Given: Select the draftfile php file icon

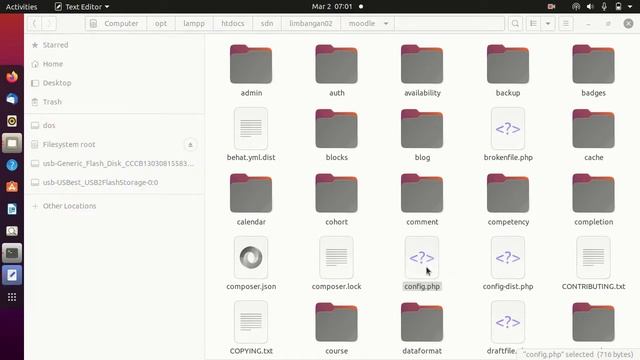Looking at the screenshot, I should (x=508, y=322).
